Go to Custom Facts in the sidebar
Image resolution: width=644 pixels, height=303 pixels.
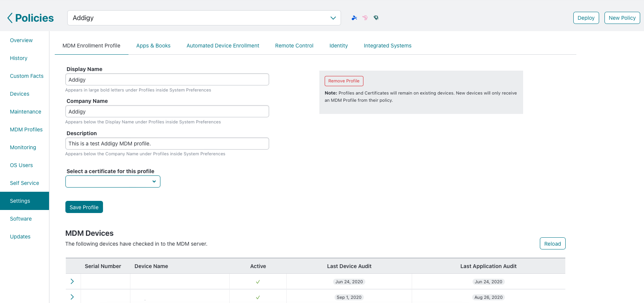tap(27, 76)
